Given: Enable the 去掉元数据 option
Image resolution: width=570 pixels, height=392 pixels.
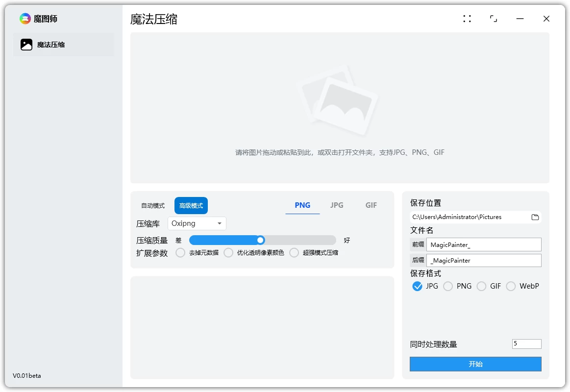Looking at the screenshot, I should [181, 252].
